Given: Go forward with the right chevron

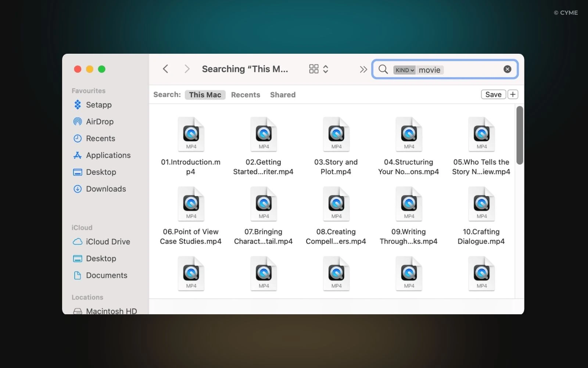Looking at the screenshot, I should (187, 69).
